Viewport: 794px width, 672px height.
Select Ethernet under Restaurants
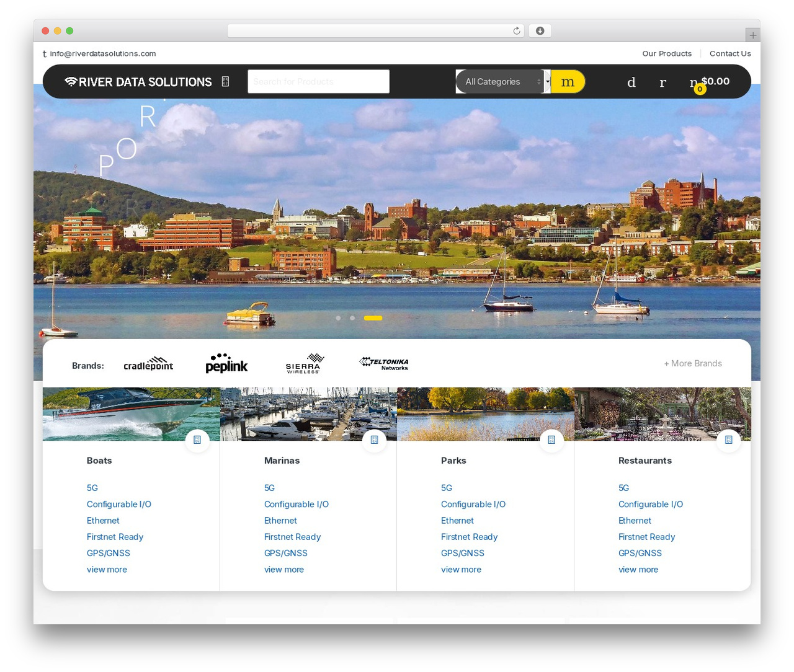(x=635, y=521)
